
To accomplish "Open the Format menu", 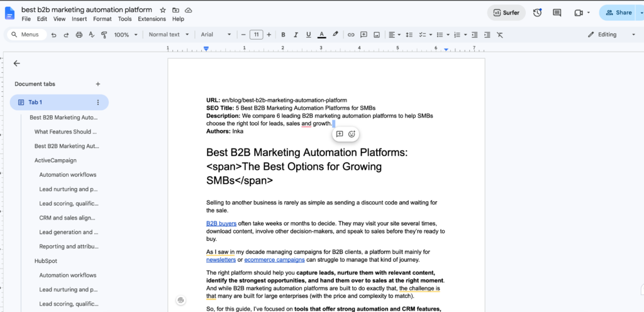I will [x=103, y=19].
